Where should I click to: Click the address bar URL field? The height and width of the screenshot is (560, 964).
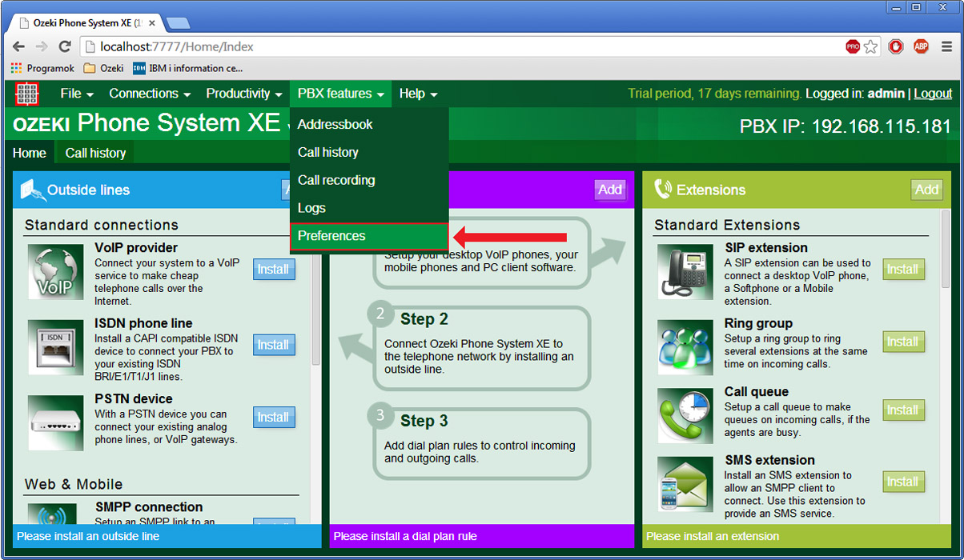(461, 47)
